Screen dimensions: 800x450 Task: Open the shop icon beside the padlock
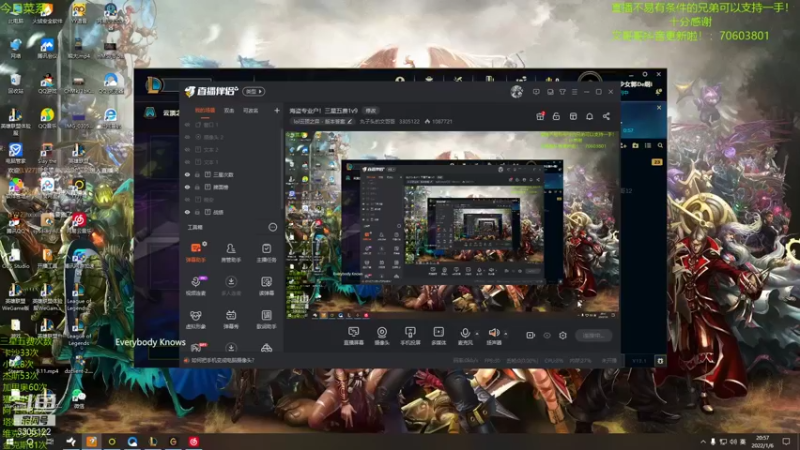point(573,116)
